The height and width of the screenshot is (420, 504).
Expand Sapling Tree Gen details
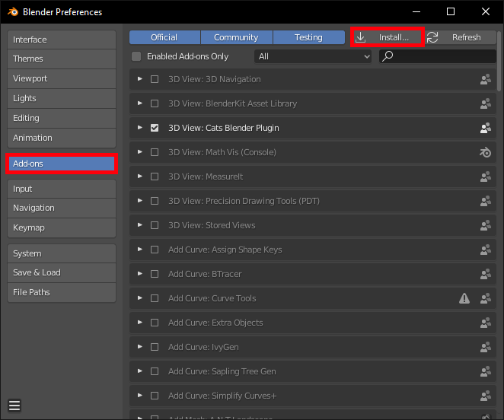[x=140, y=371]
